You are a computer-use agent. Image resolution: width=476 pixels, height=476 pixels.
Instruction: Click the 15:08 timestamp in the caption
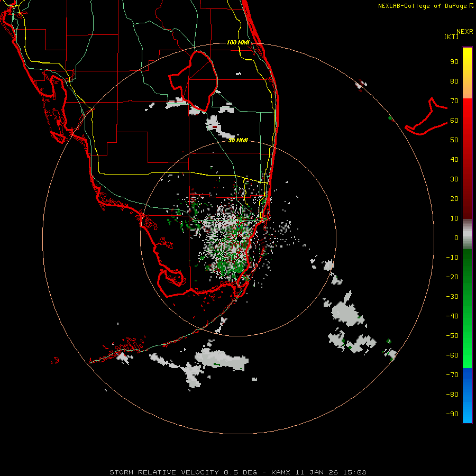click(354, 472)
